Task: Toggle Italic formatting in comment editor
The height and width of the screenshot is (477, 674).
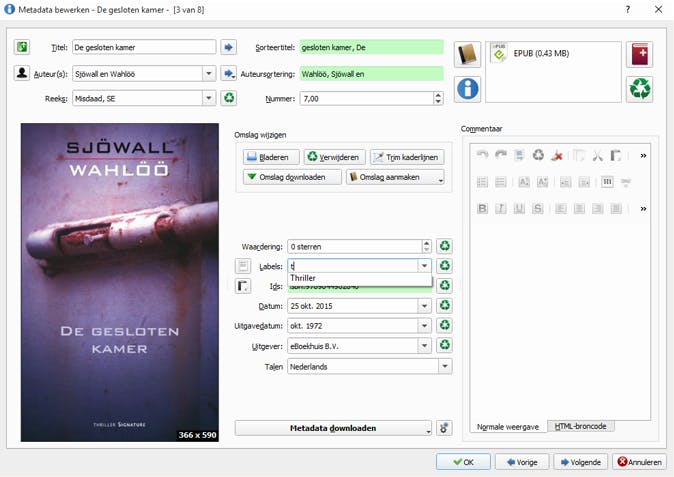Action: coord(501,208)
